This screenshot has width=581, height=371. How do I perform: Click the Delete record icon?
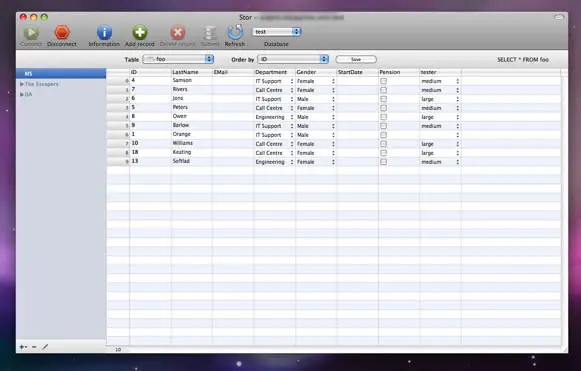(x=178, y=33)
